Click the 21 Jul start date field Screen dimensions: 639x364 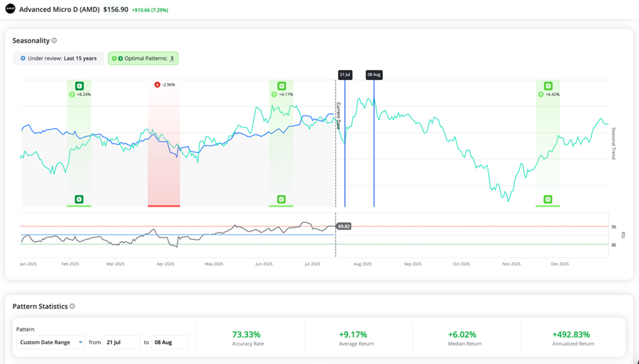[x=121, y=342]
